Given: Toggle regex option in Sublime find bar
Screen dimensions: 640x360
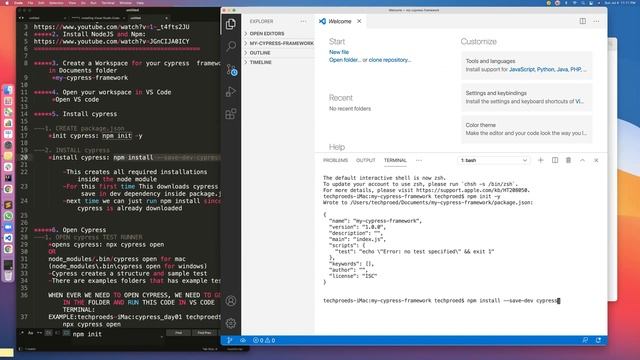Looking at the screenshot, I should click(22, 333).
